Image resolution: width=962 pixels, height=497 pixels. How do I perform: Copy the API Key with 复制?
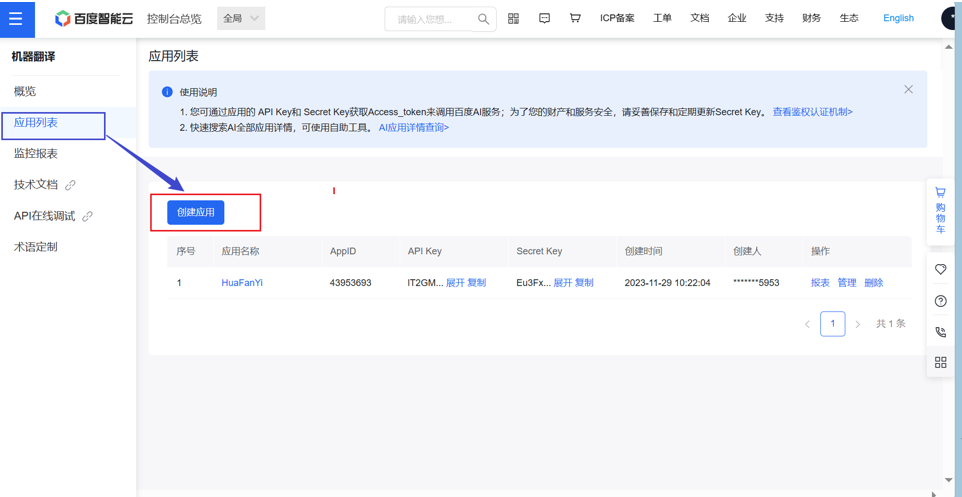(477, 283)
